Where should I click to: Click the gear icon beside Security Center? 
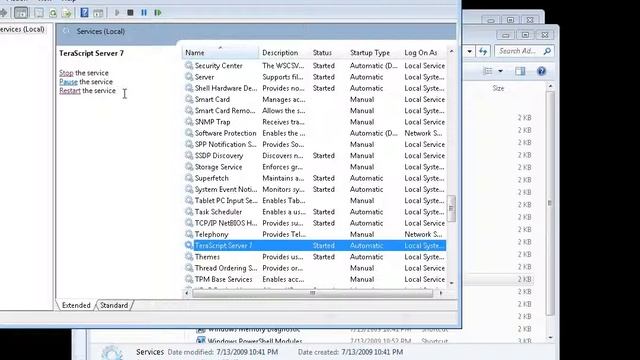pyautogui.click(x=189, y=65)
